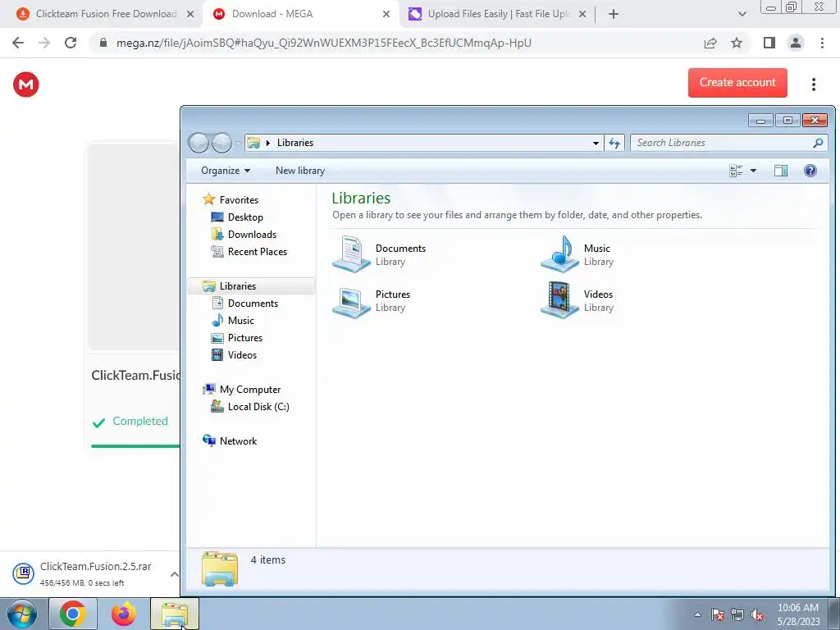
Task: Open the Action Center flag icon
Action: pyautogui.click(x=718, y=615)
